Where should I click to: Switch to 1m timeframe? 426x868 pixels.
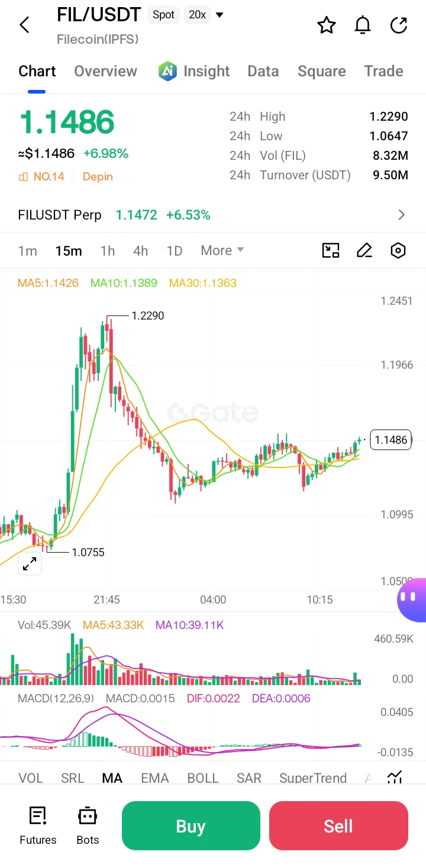pyautogui.click(x=27, y=251)
